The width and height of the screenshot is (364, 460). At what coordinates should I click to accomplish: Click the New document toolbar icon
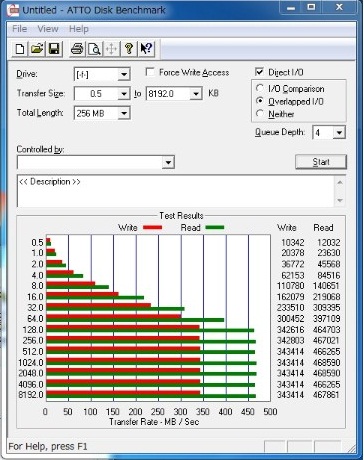[20, 49]
